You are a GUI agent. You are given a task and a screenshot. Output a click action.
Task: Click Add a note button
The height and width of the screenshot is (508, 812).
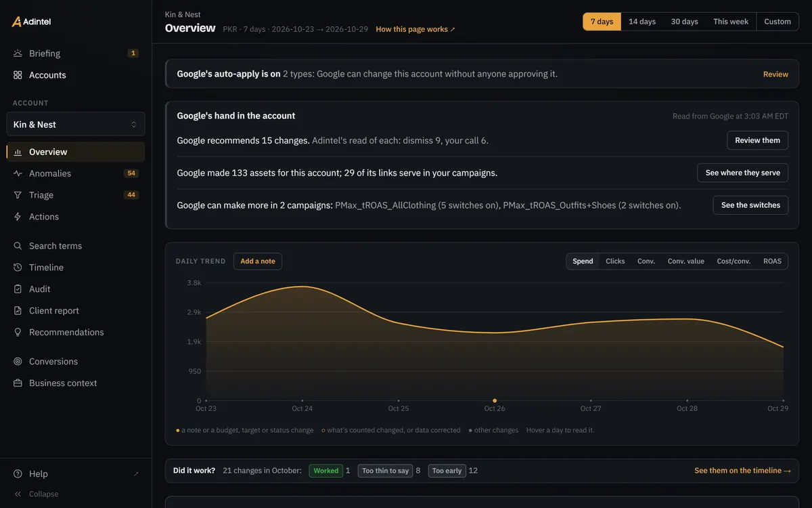tap(258, 261)
